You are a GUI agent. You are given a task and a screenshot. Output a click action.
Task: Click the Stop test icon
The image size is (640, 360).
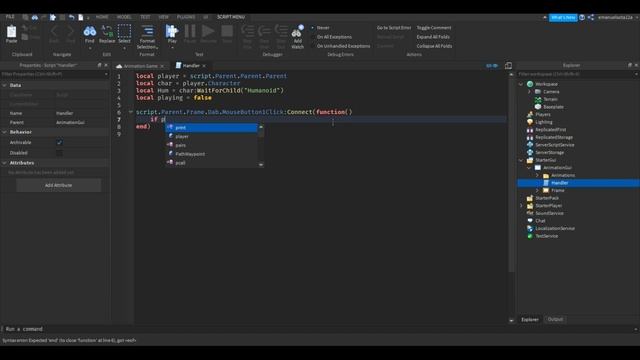[227, 31]
